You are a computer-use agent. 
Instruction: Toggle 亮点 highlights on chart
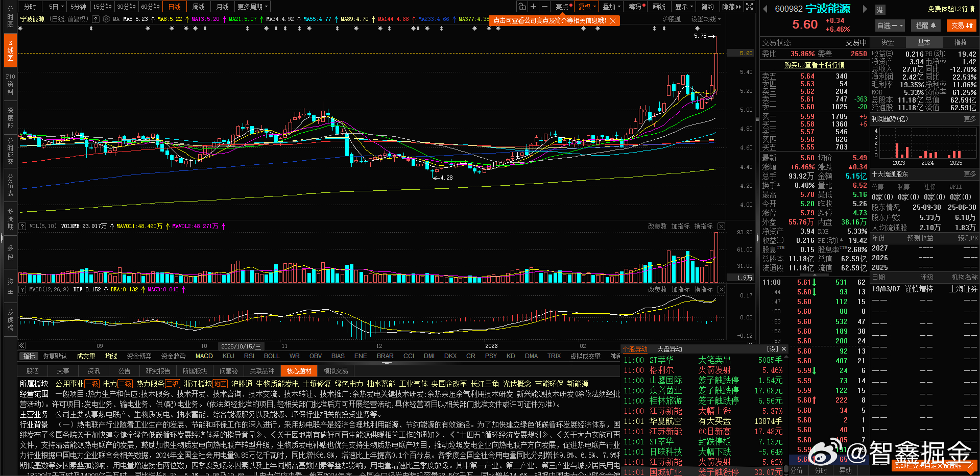click(x=563, y=7)
